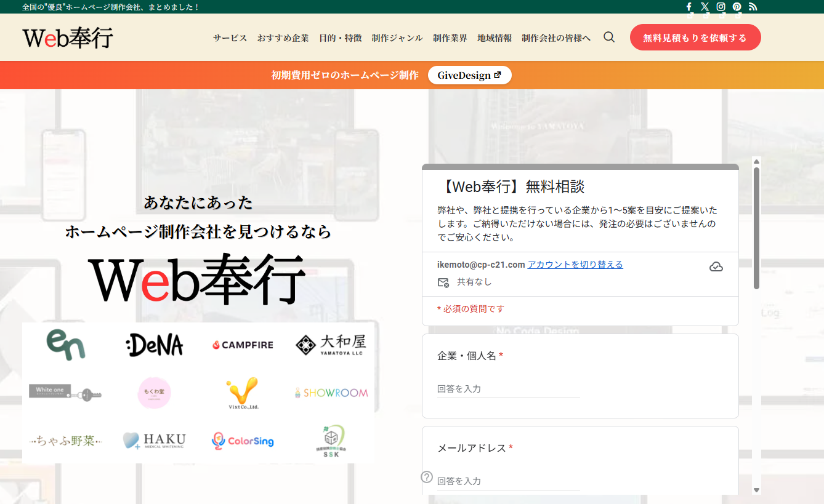Click the DeNA client logo
Image resolution: width=824 pixels, height=504 pixels.
coord(154,345)
